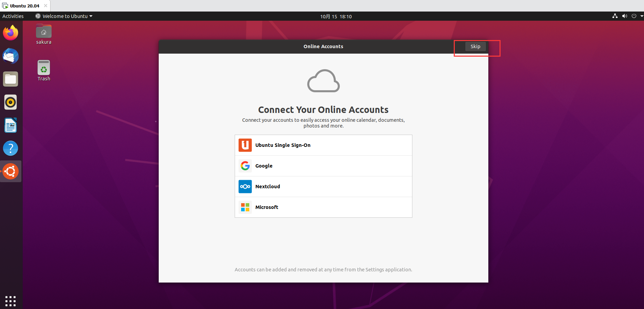Open LibreOffice Writer from dock
This screenshot has width=644, height=309.
[11, 125]
